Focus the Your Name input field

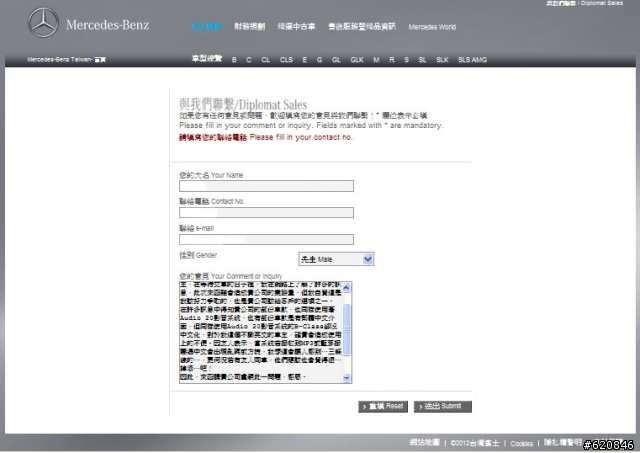267,186
